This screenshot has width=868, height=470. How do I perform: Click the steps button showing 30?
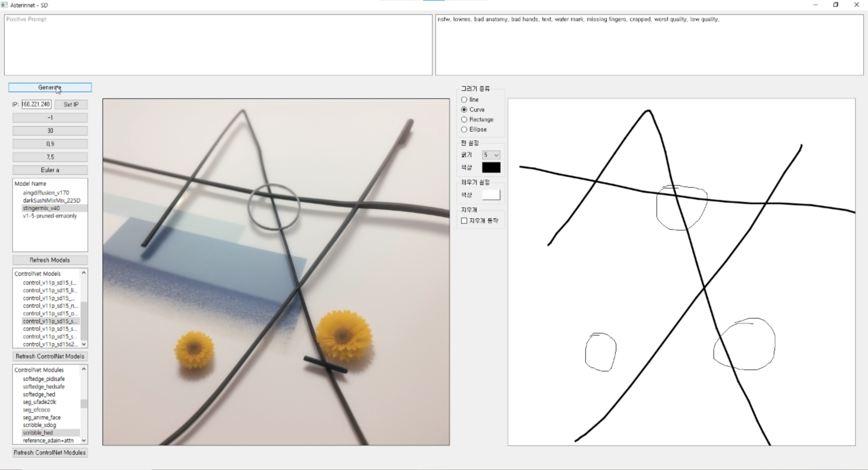click(50, 131)
